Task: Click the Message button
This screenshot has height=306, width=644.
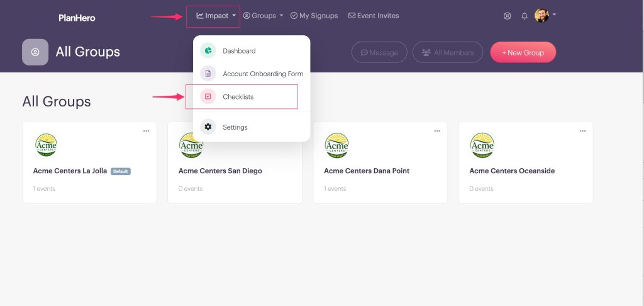Action: [x=379, y=52]
